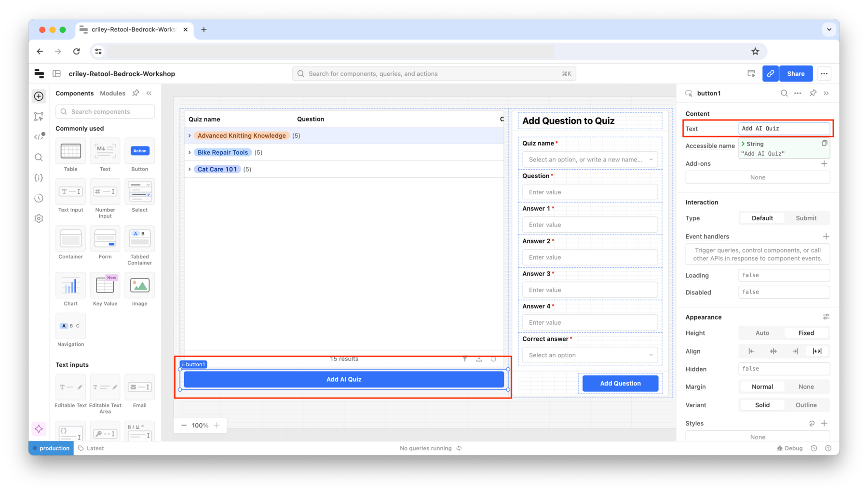Open the Debug panel
The width and height of the screenshot is (868, 493).
790,448
